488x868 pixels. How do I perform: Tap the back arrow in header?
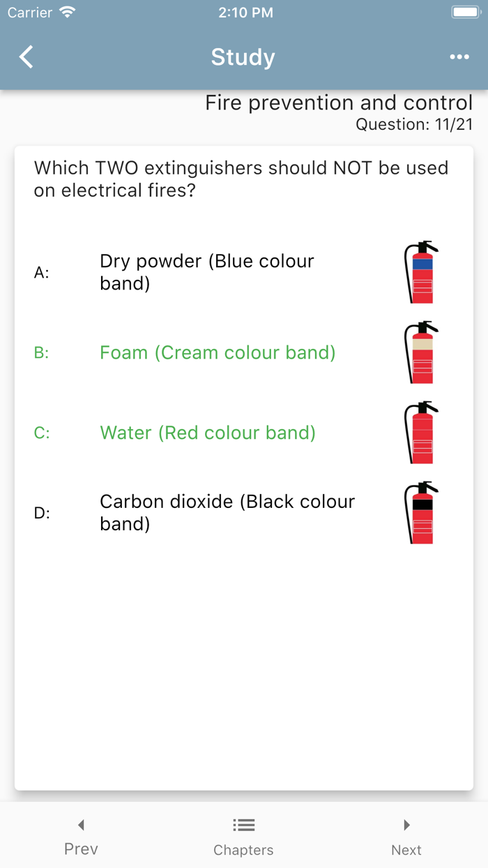pos(26,57)
